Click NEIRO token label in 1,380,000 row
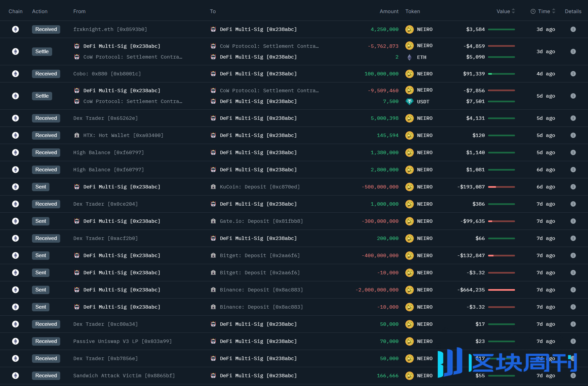The width and height of the screenshot is (588, 386). click(425, 152)
